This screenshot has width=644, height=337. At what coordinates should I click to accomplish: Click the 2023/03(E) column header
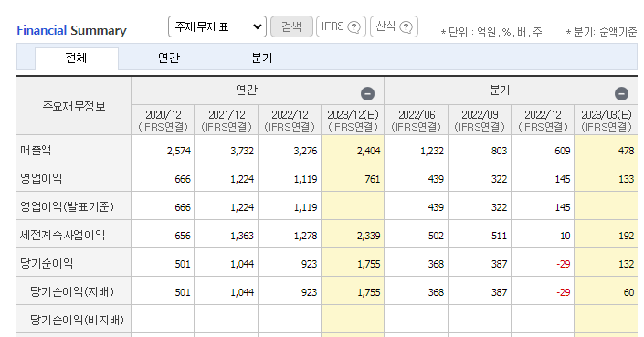[x=607, y=121]
